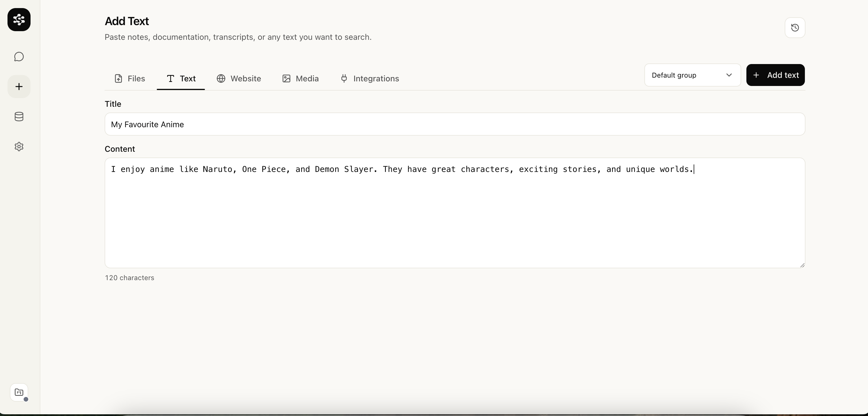Expand the Default group dropdown

pos(692,75)
